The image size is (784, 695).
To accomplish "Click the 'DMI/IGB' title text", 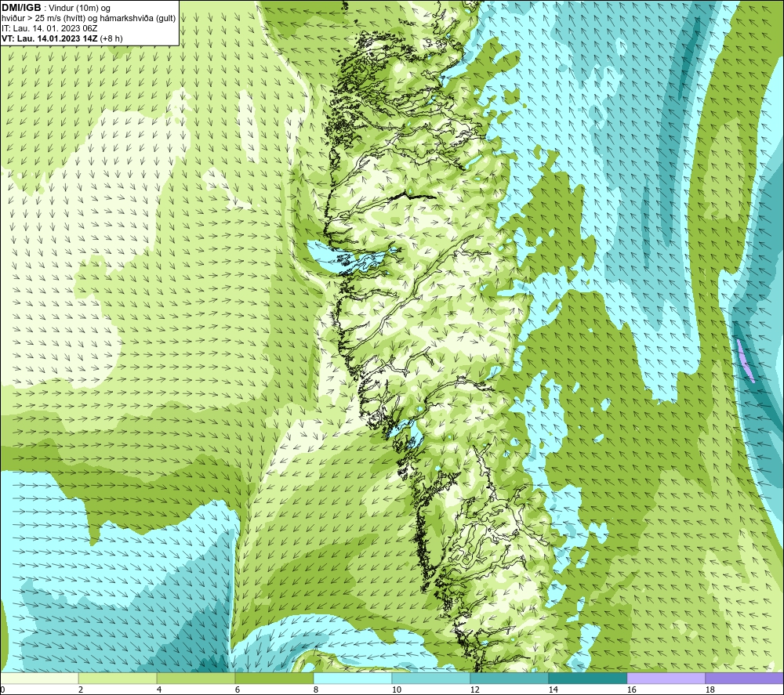I will pyautogui.click(x=21, y=8).
